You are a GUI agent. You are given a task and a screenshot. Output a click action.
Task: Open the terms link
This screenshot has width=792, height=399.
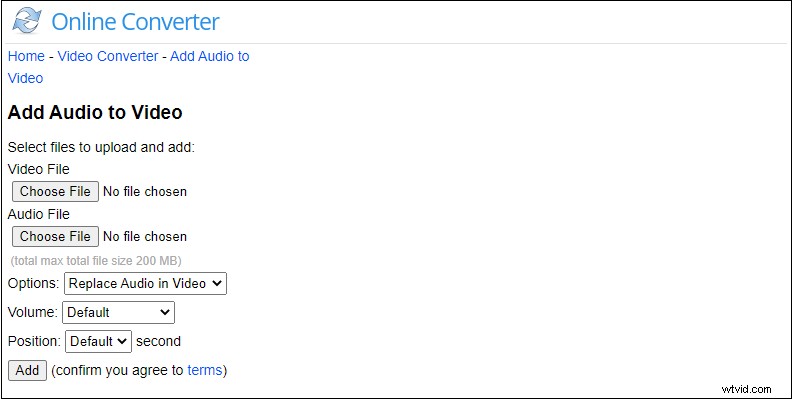[x=205, y=370]
